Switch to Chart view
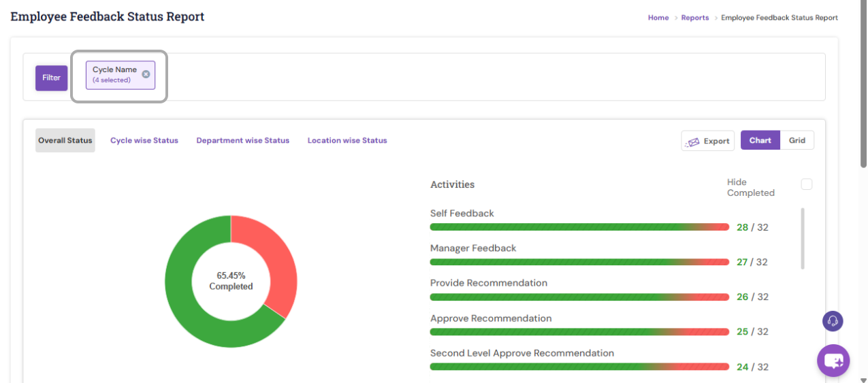The width and height of the screenshot is (868, 383). pos(760,140)
